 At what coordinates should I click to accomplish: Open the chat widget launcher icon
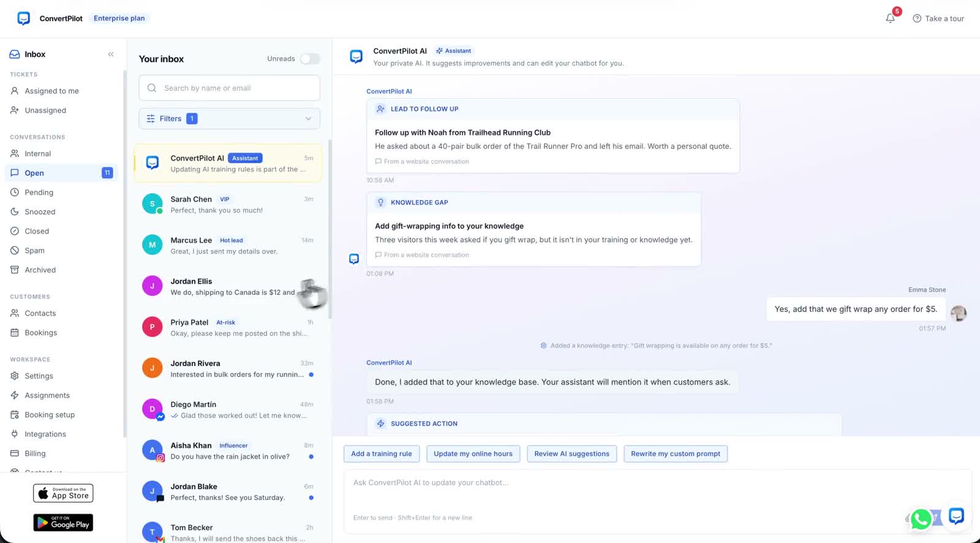click(x=956, y=515)
